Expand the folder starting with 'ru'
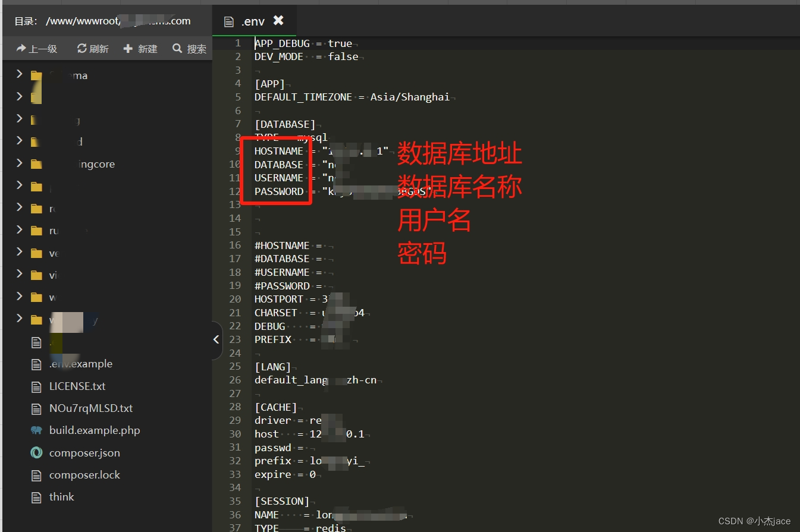This screenshot has width=800, height=532. click(19, 229)
